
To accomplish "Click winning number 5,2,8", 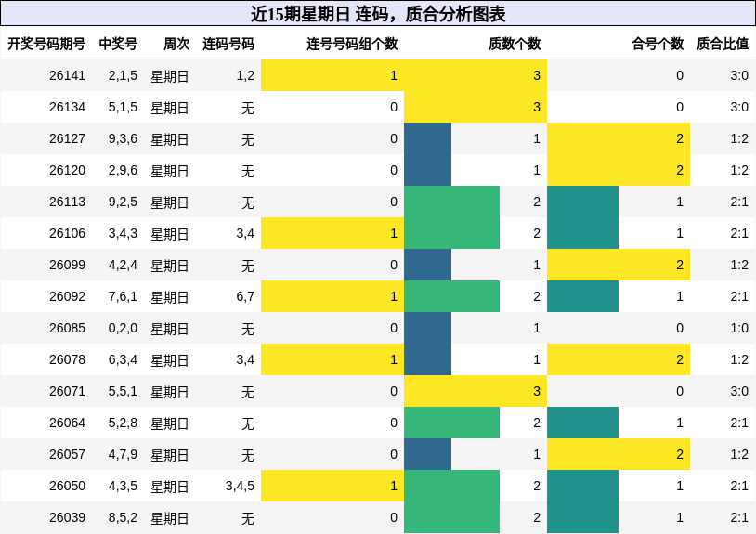I will click(123, 423).
